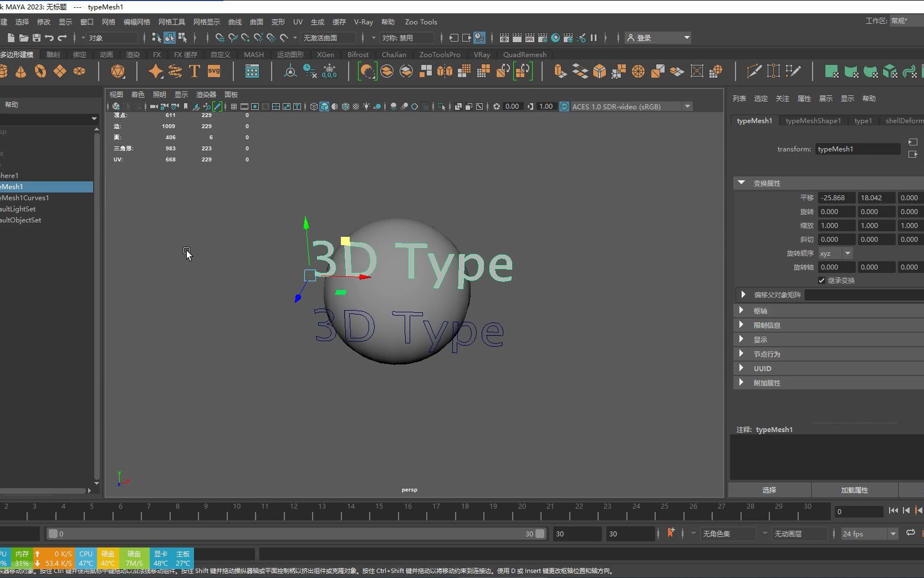Click the range slider start handle
The height and width of the screenshot is (578, 924).
[x=53, y=534]
